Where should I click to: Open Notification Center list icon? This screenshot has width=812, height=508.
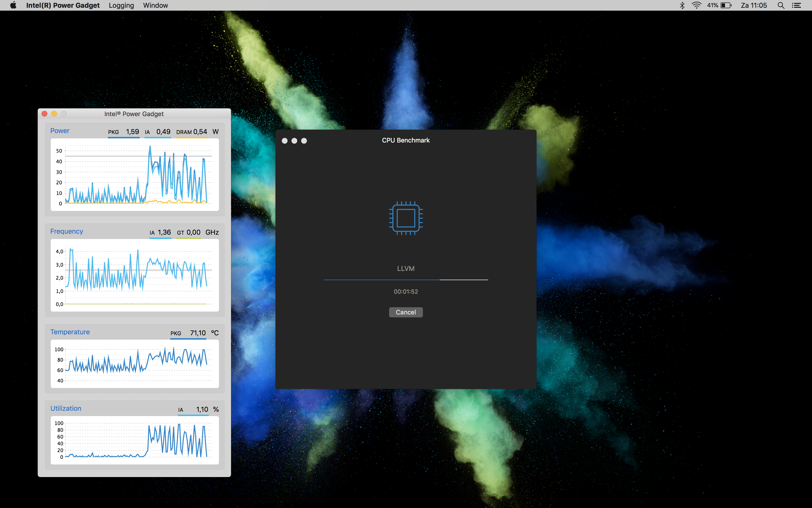(797, 5)
